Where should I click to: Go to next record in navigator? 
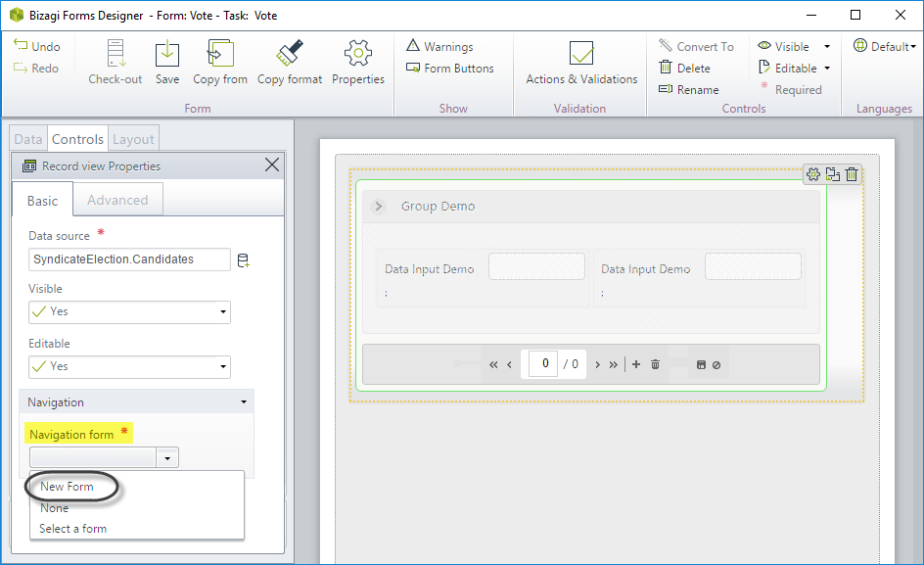coord(597,365)
